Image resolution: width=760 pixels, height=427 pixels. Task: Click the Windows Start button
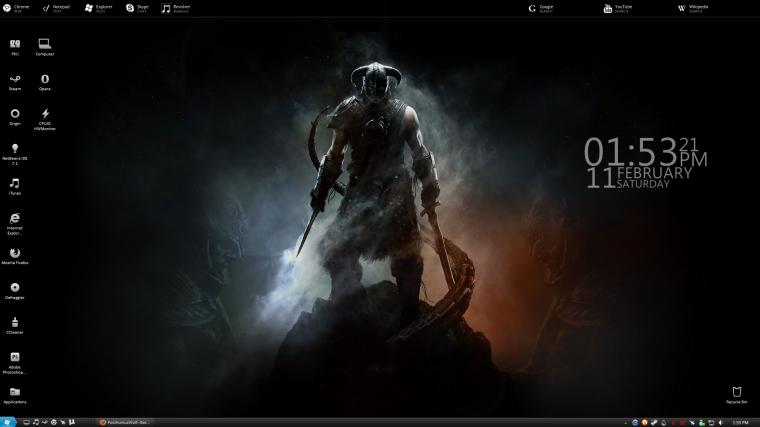click(7, 423)
